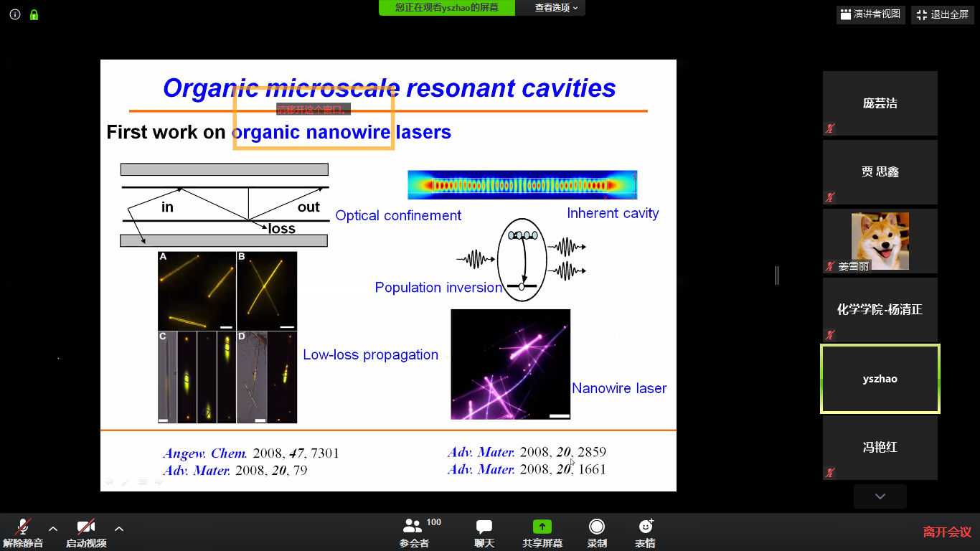980x551 pixels.
Task: Expand video options arrow beside camera
Action: coord(119,529)
